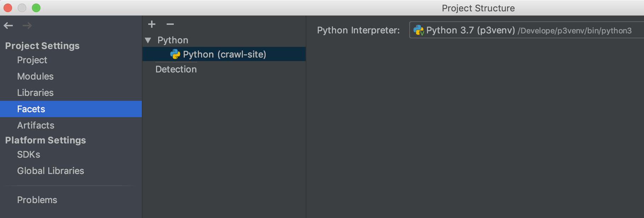Click the minus icon to remove facet
The image size is (644, 218).
pos(170,24)
